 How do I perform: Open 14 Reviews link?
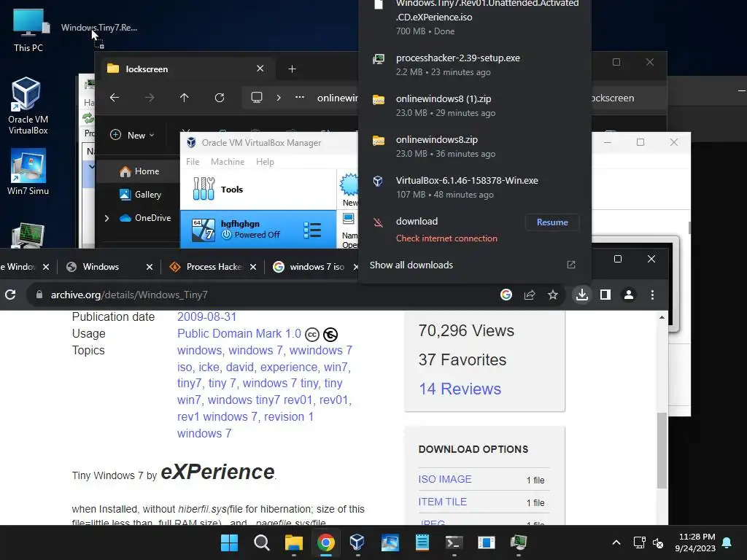[x=460, y=389]
